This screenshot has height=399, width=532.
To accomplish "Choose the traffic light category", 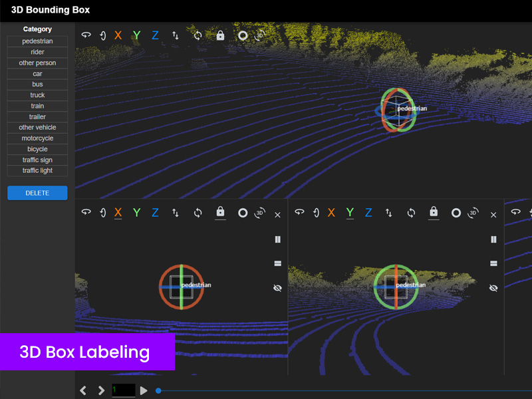I will click(x=37, y=171).
